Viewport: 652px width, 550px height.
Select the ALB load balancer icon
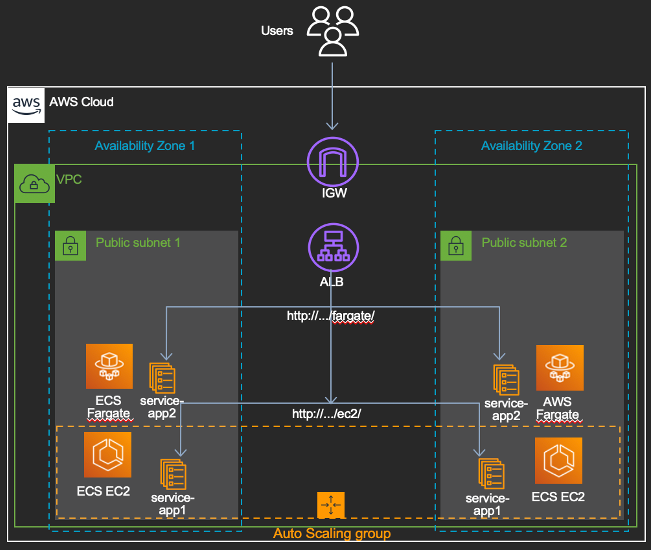pyautogui.click(x=333, y=248)
